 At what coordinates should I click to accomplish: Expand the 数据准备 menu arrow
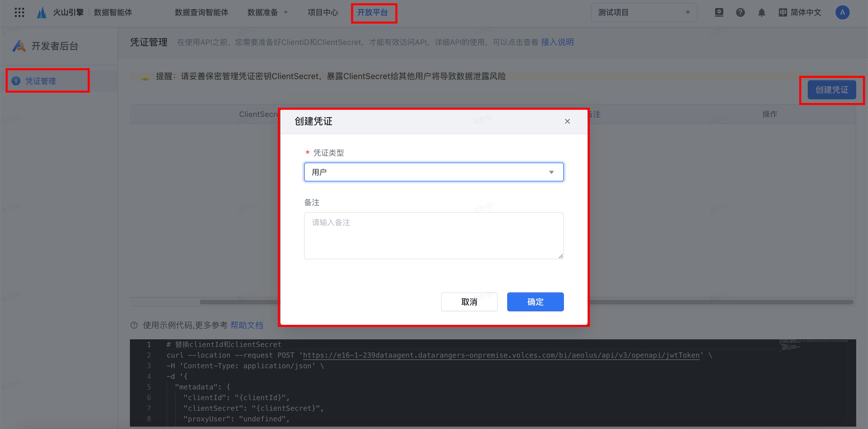[286, 12]
